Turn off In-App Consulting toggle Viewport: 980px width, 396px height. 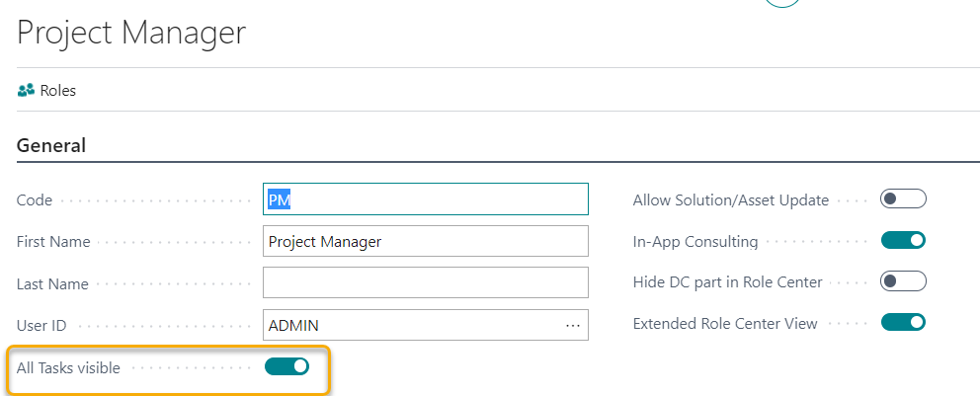tap(902, 241)
